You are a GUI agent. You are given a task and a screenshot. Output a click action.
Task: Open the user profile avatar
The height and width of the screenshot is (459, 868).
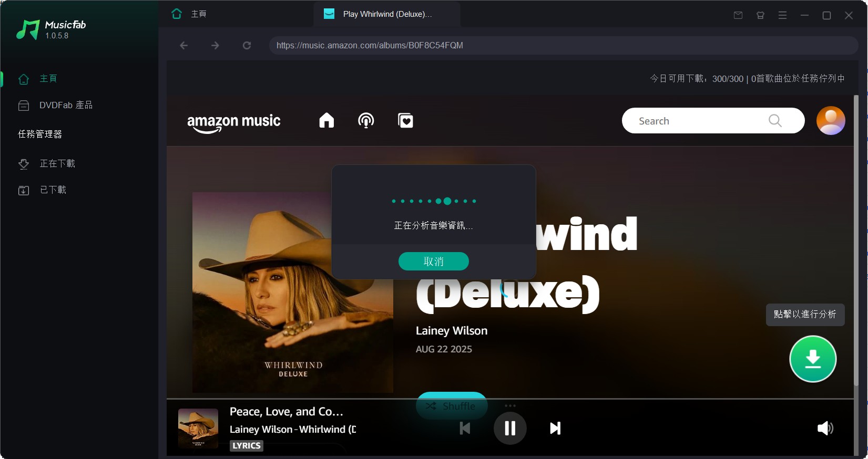831,121
